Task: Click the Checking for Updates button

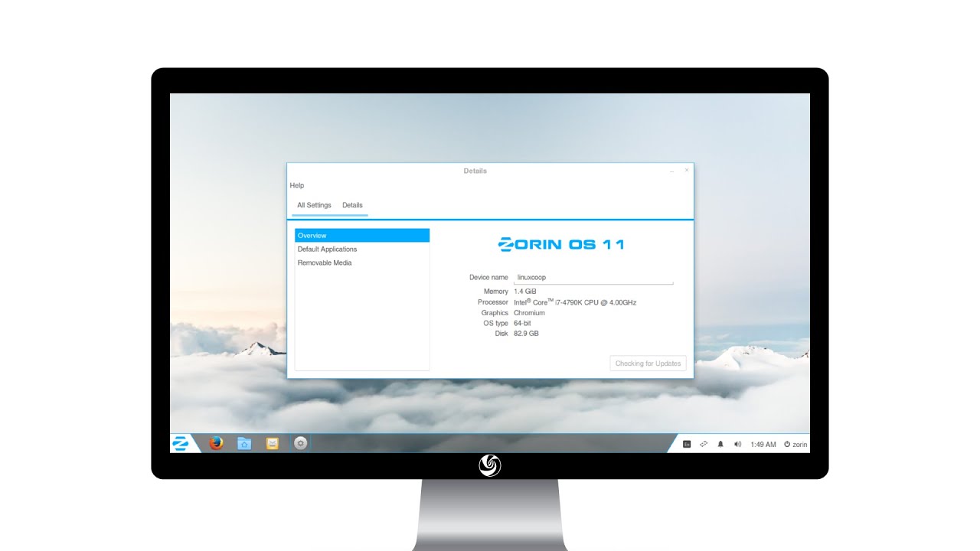Action: (x=648, y=364)
